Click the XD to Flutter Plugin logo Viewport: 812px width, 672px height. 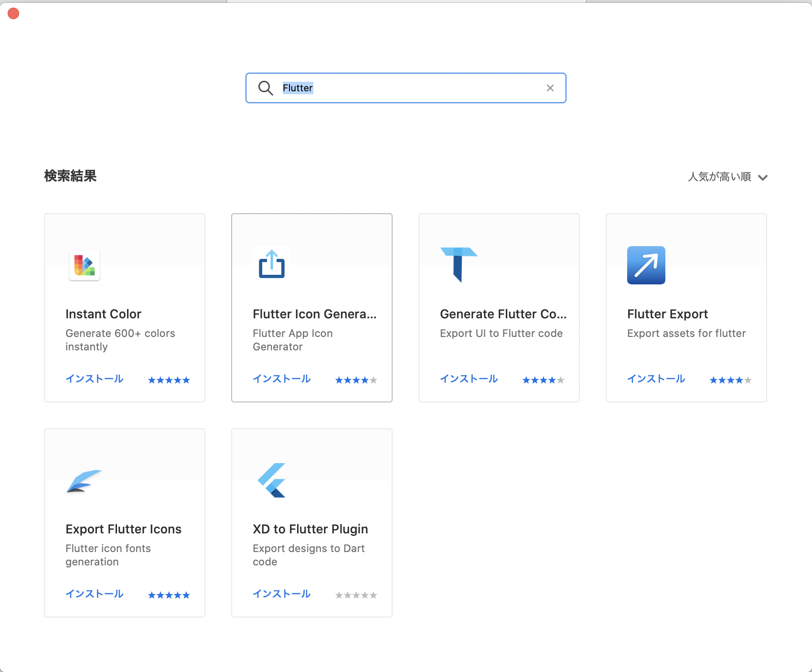272,480
